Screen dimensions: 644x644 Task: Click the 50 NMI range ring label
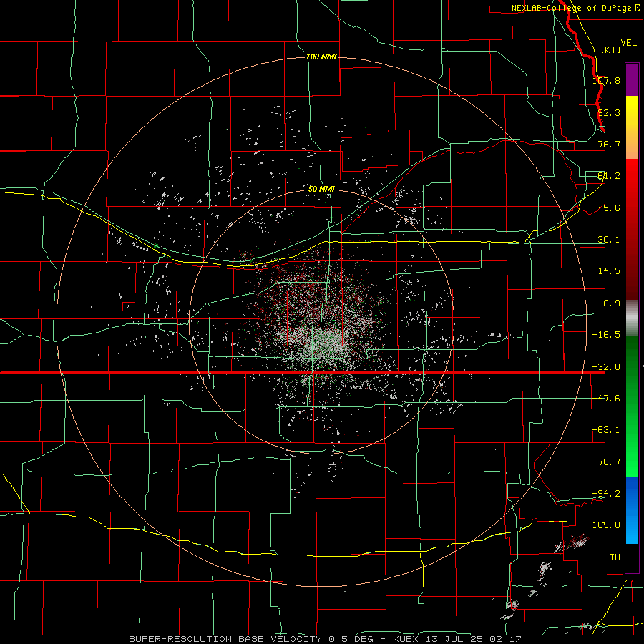coord(321,189)
